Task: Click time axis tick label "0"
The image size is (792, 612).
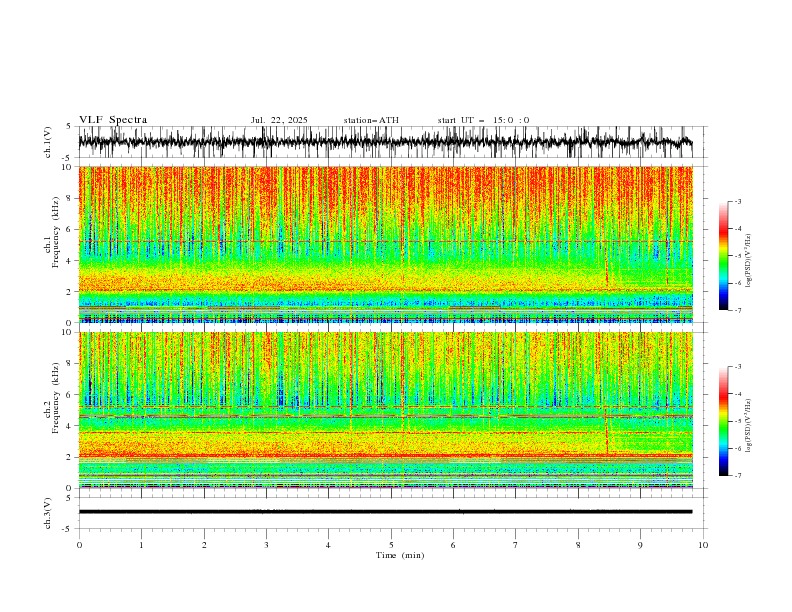Action: click(79, 545)
